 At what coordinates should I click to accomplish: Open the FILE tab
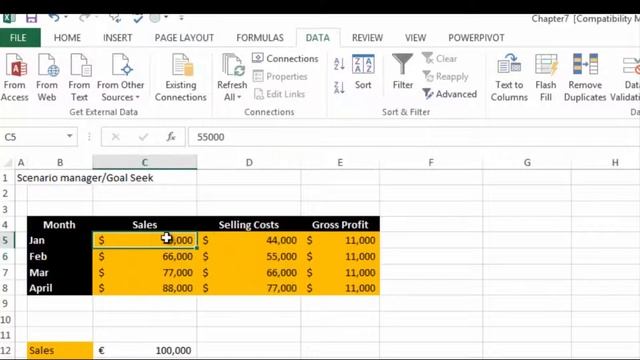click(x=18, y=38)
